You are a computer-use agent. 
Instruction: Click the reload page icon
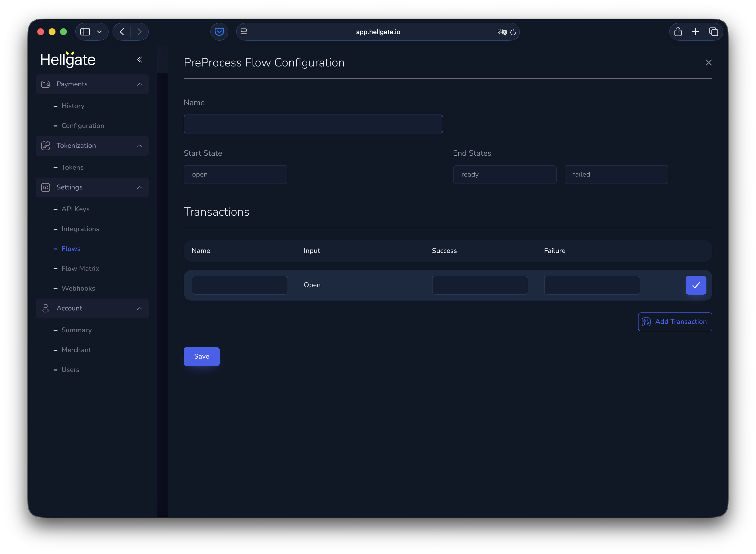[513, 32]
